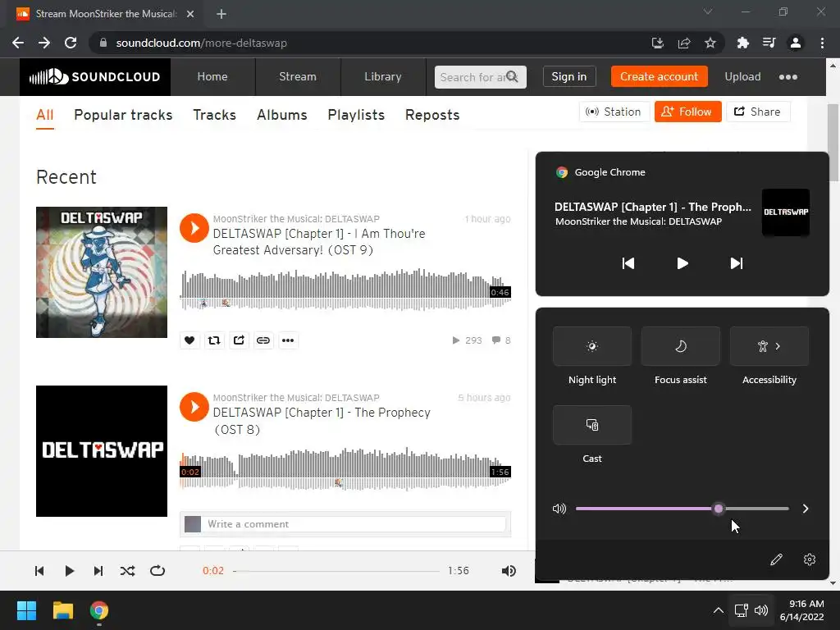The image size is (840, 630).
Task: Share the Greatest Adversary track via share icon
Action: (239, 340)
